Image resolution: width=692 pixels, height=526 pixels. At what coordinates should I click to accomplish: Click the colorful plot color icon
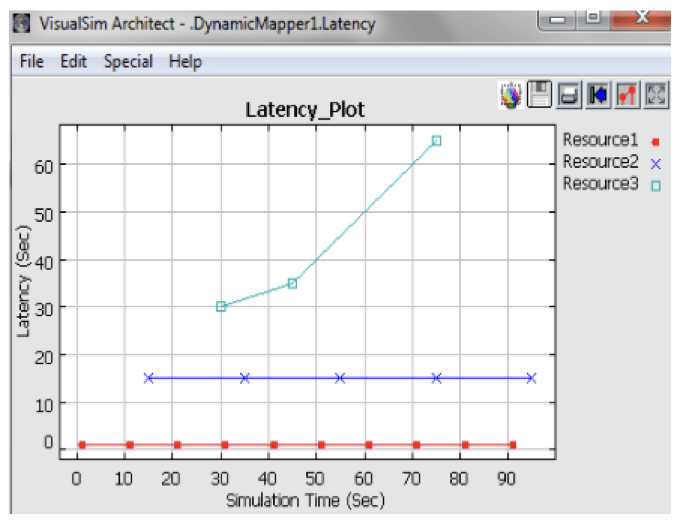tap(511, 95)
